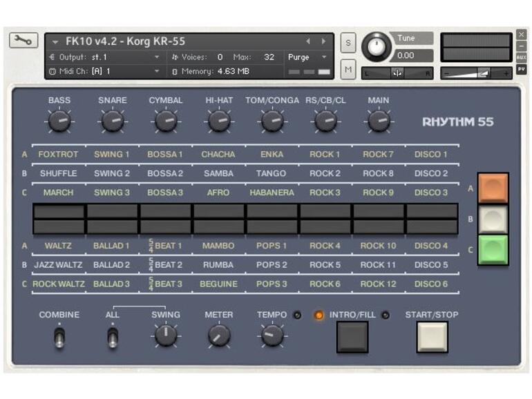
Task: Open instrument edit mode with the wrench icon
Action: [23, 41]
